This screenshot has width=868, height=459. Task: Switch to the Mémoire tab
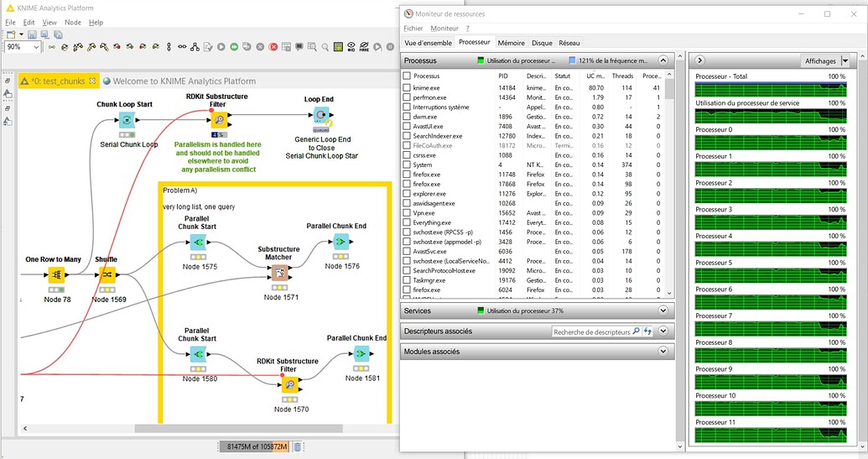[x=511, y=43]
